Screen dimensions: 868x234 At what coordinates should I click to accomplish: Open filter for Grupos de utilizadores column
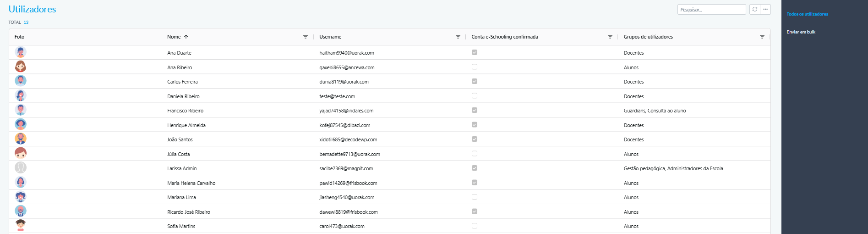[x=762, y=37]
